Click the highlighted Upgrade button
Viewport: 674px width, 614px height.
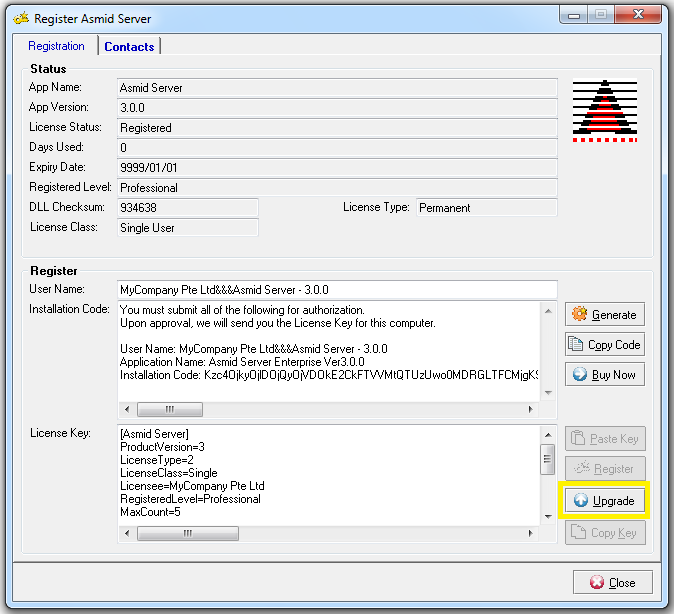pos(604,500)
